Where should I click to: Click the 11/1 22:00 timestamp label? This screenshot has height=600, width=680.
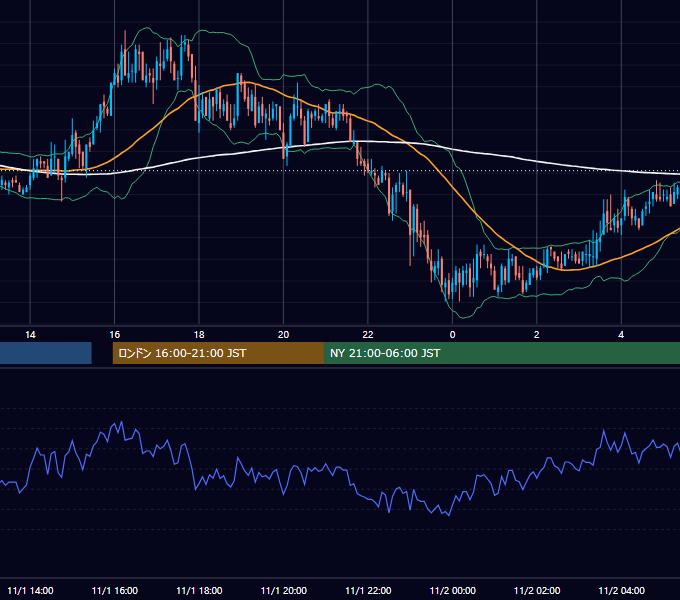coord(368,590)
